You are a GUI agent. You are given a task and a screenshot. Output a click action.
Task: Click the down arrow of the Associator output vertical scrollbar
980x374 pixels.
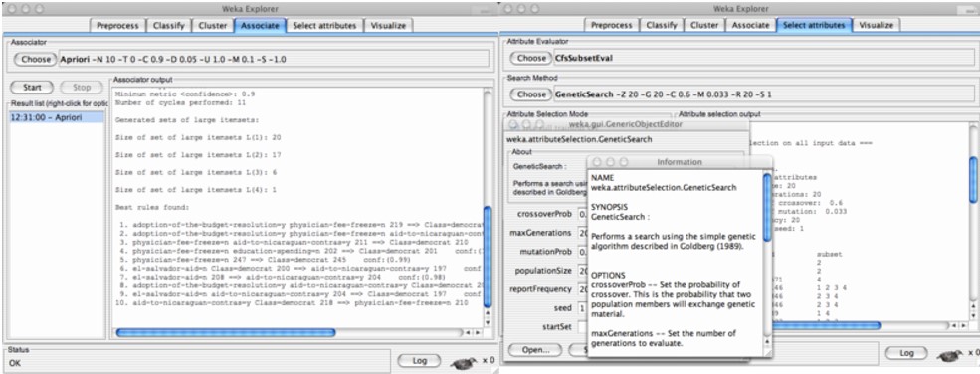(489, 323)
